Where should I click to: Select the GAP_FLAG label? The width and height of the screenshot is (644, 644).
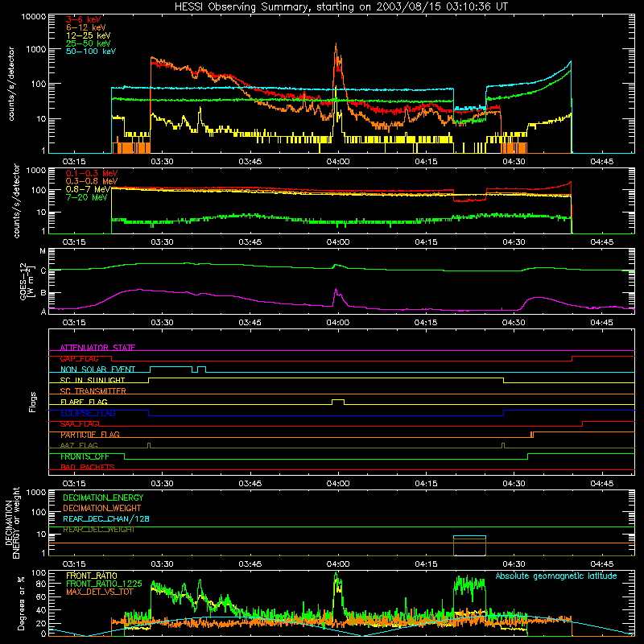pos(80,358)
